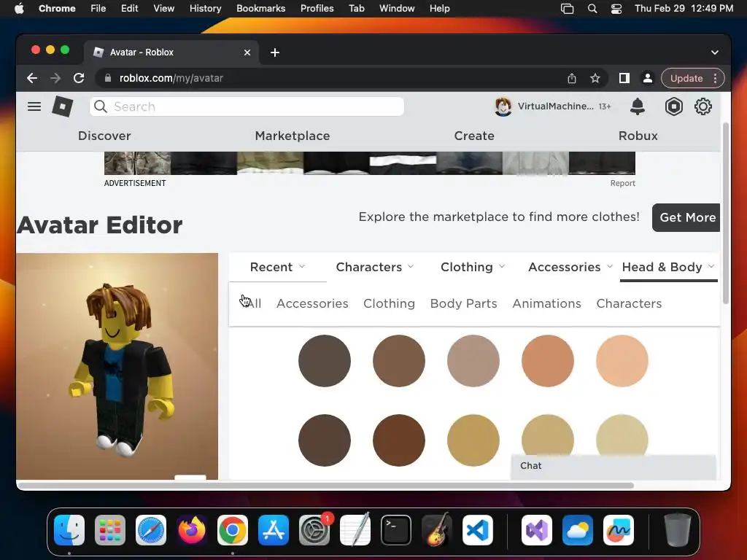
Task: Open Terminal from the dock
Action: pos(396,530)
